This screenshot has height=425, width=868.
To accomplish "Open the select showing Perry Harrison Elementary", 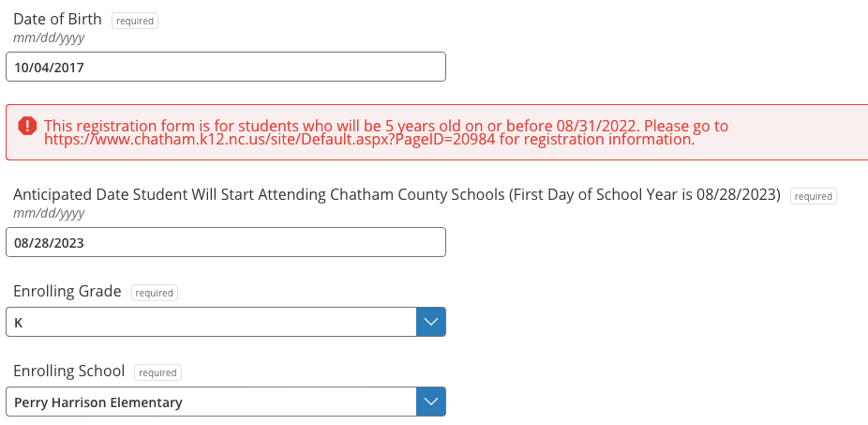I will (x=211, y=402).
